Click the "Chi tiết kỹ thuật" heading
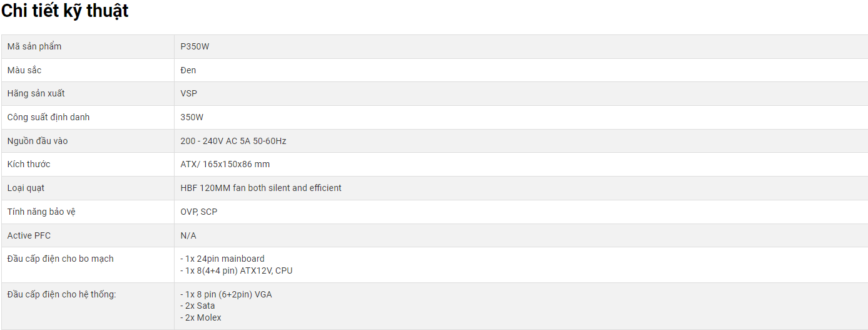Image resolution: width=868 pixels, height=330 pixels. [x=65, y=11]
